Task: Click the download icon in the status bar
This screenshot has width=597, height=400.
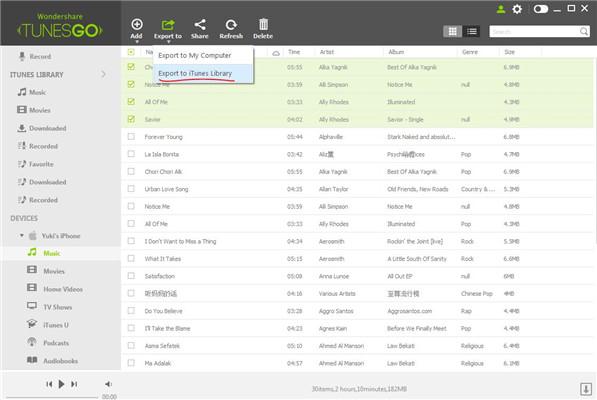Action: [586, 389]
